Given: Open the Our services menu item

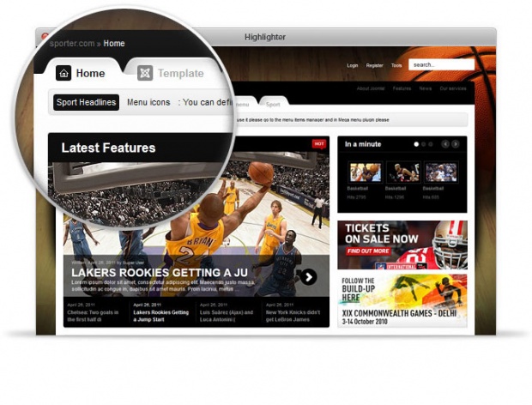Looking at the screenshot, I should [x=453, y=88].
